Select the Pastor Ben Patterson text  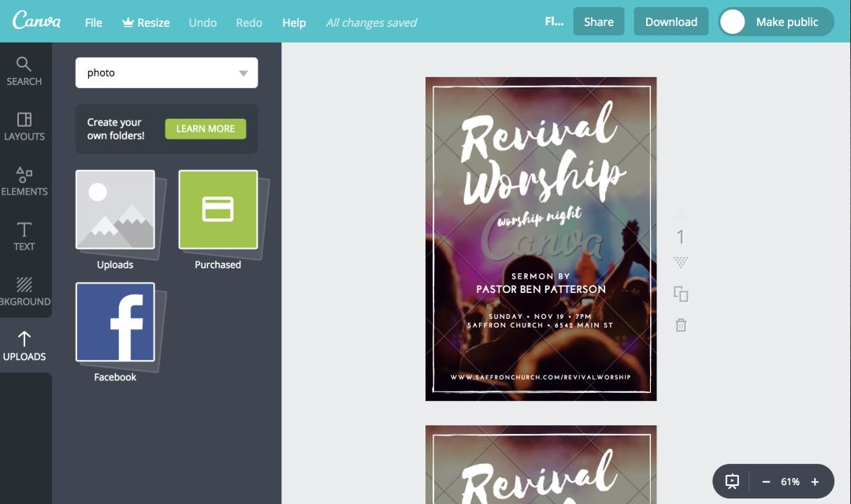(541, 289)
